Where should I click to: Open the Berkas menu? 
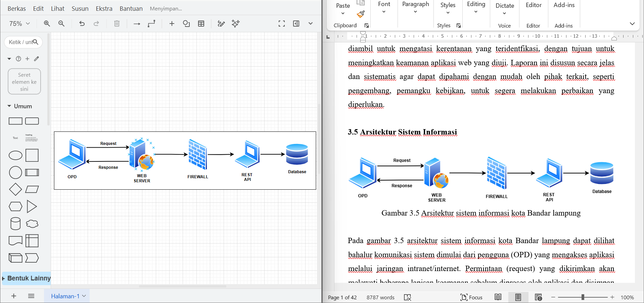pyautogui.click(x=17, y=8)
